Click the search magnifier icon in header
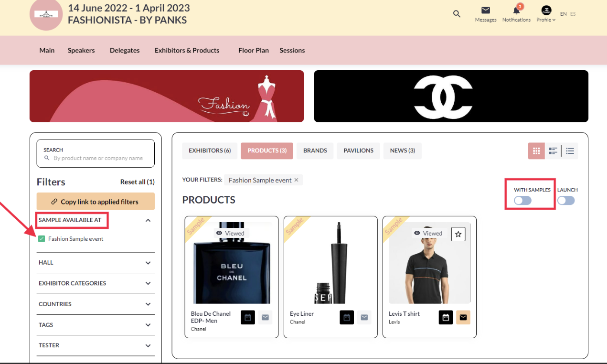The image size is (607, 364). tap(457, 14)
